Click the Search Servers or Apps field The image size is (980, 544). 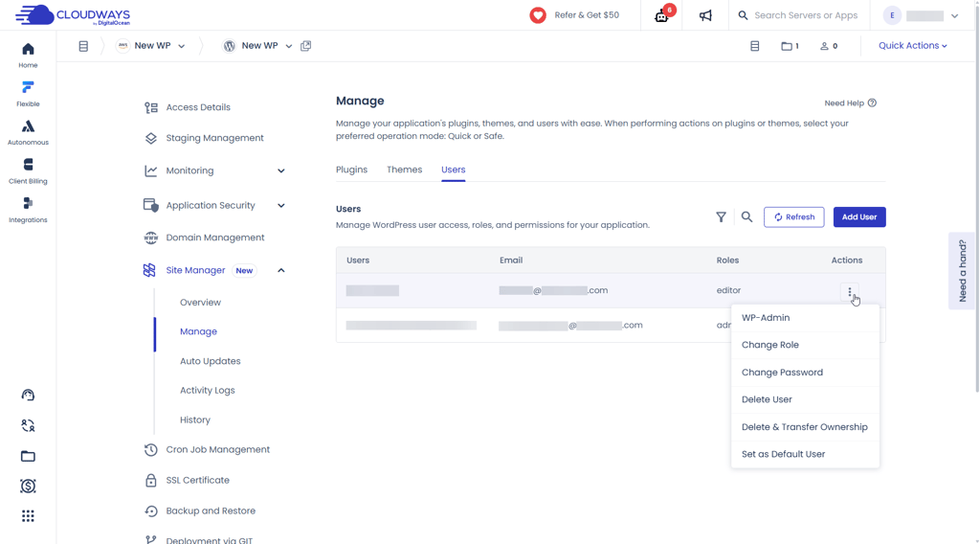click(x=799, y=15)
